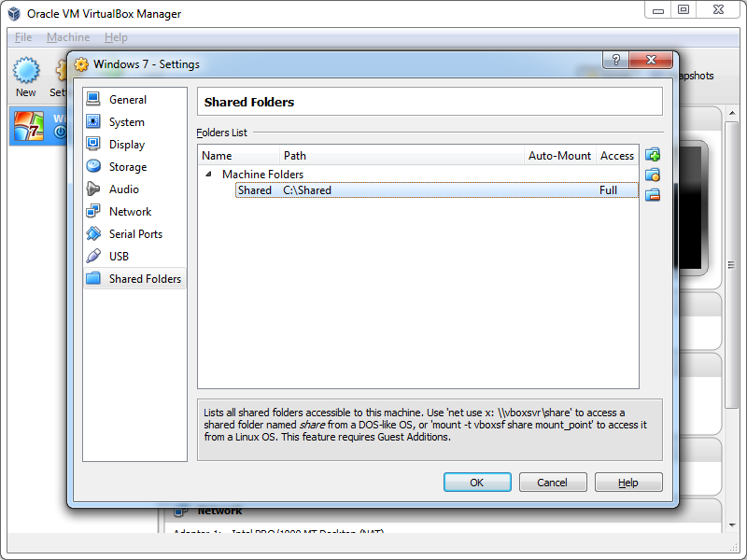The width and height of the screenshot is (747, 560).
Task: Go to the Storage settings category
Action: pos(127,167)
